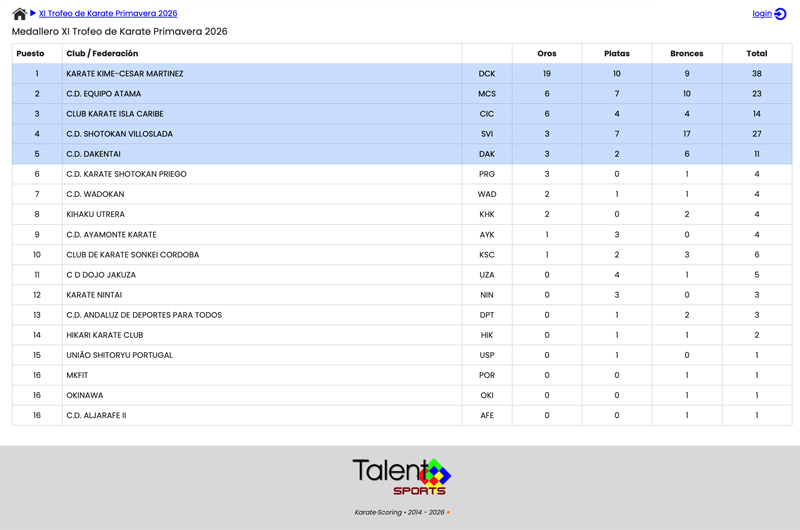Image resolution: width=800 pixels, height=530 pixels.
Task: Click the Oros column header
Action: pos(546,54)
